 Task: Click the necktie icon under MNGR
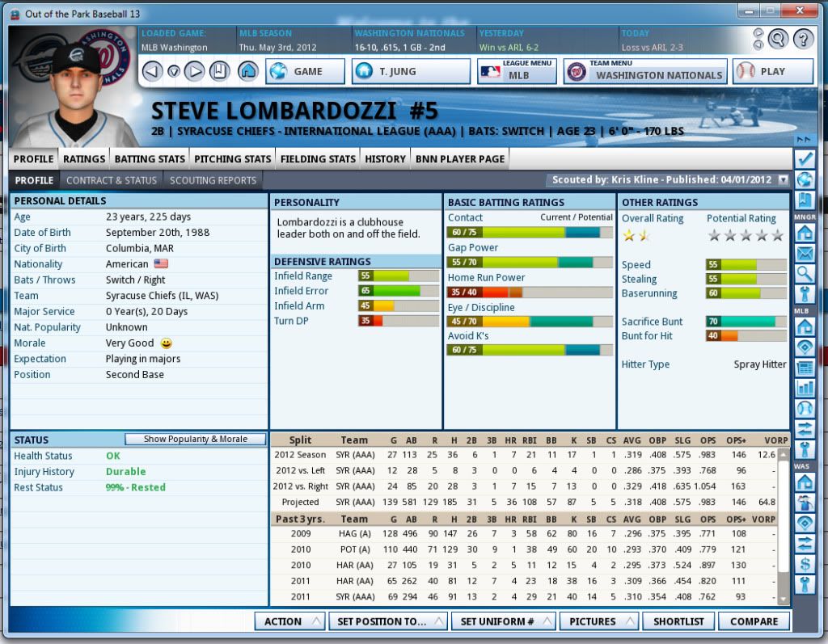click(805, 294)
